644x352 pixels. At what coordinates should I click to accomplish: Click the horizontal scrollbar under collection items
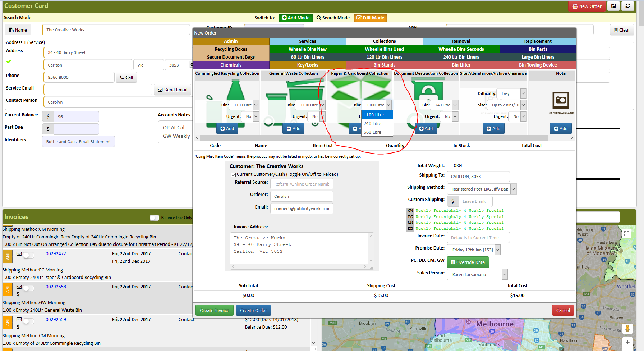click(374, 138)
